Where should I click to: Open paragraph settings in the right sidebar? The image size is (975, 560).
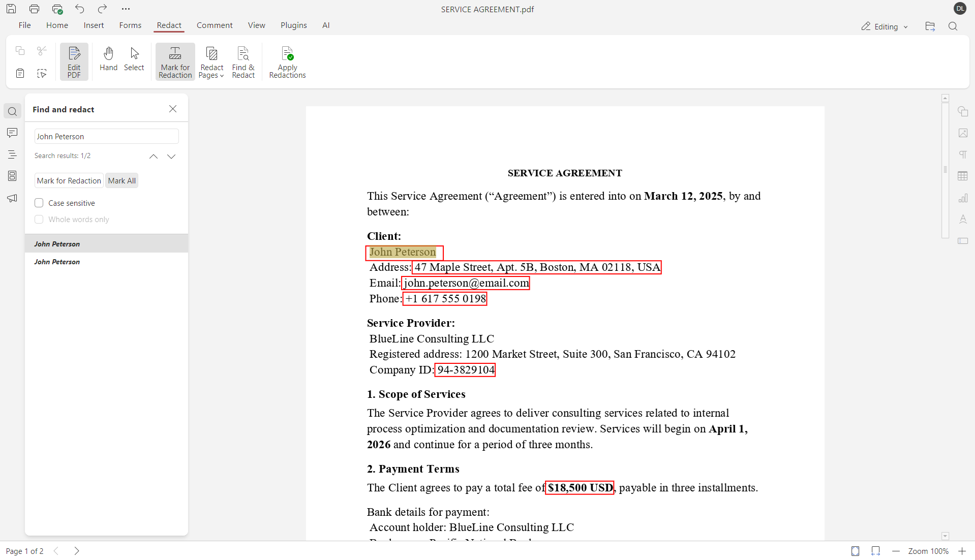[963, 154]
